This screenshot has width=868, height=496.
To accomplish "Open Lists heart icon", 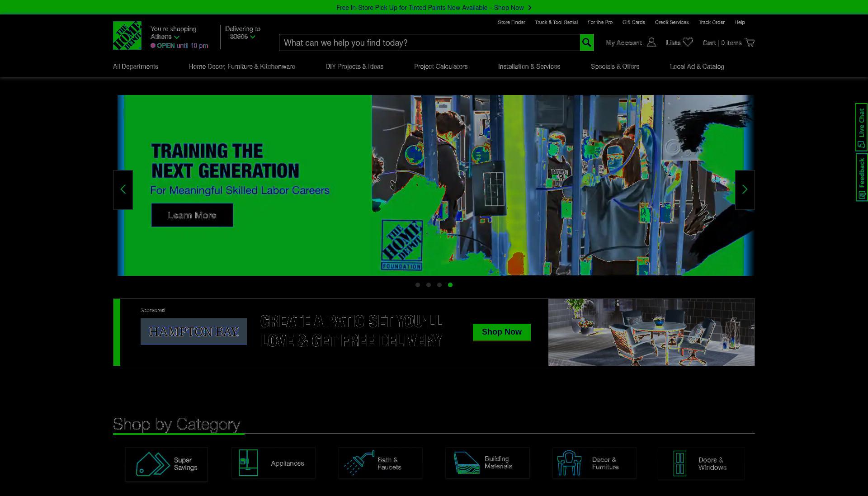I will tap(688, 42).
